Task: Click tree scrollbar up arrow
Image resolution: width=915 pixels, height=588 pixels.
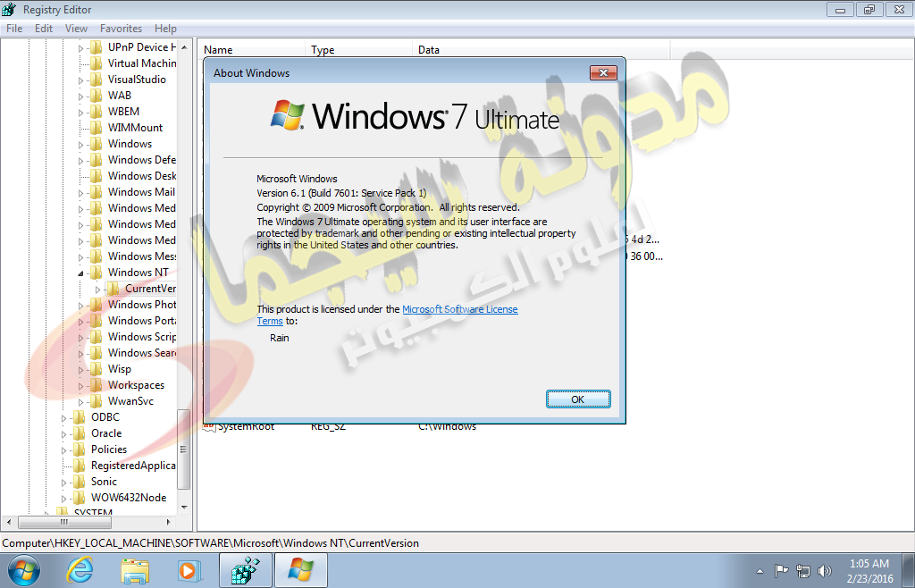Action: [184, 47]
